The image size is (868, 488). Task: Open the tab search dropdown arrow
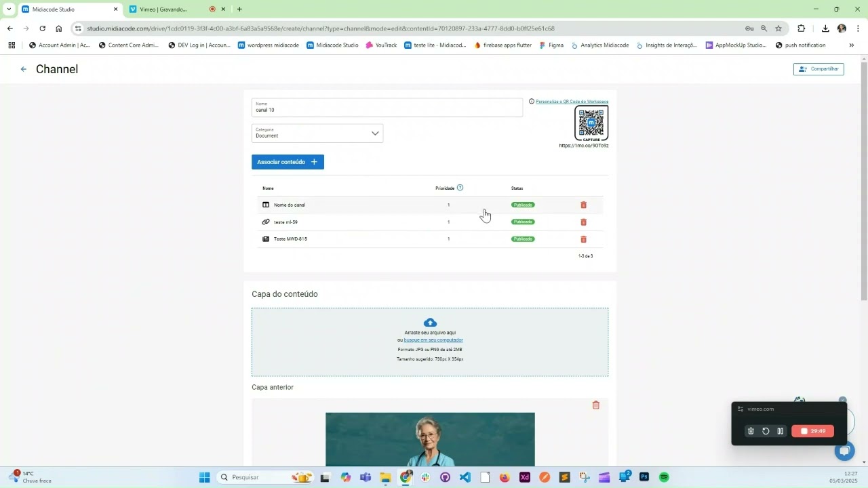[x=9, y=9]
